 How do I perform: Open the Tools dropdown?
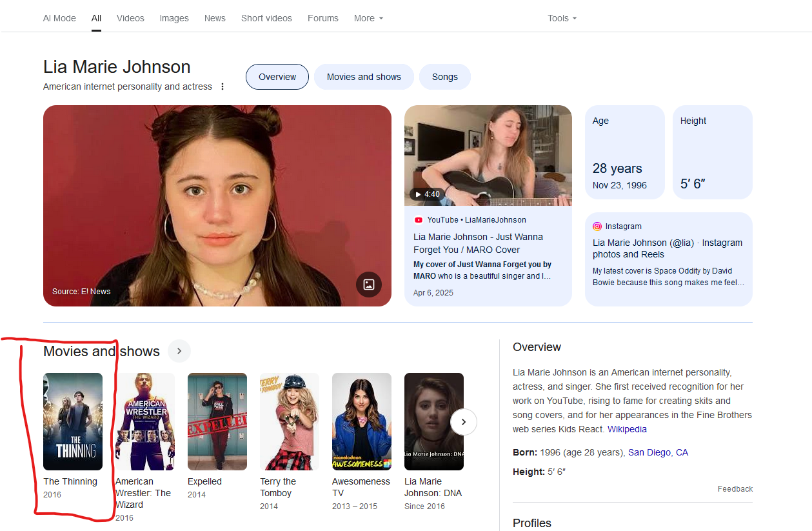562,18
